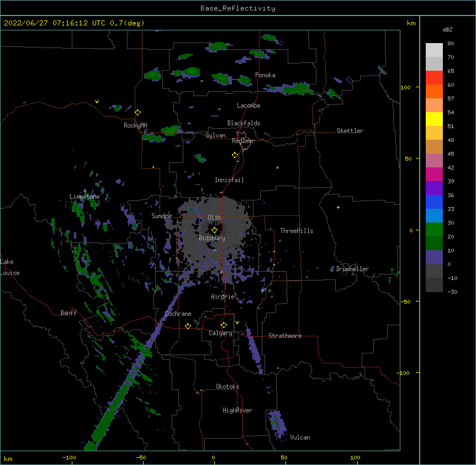Click the Olds city label
This screenshot has height=465, width=476.
point(214,218)
